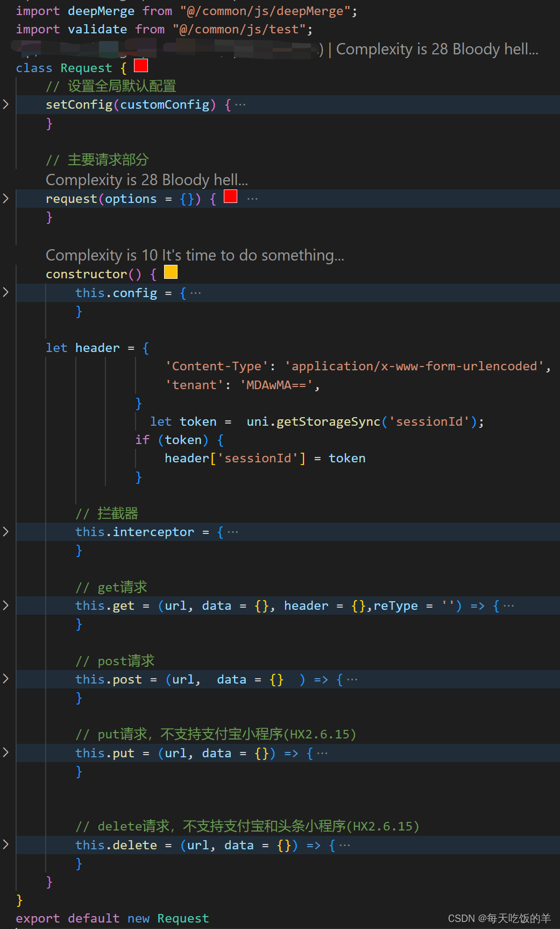Image resolution: width=560 pixels, height=929 pixels.
Task: Click the 'MDAwMA==' tenant value
Action: pyautogui.click(x=277, y=385)
